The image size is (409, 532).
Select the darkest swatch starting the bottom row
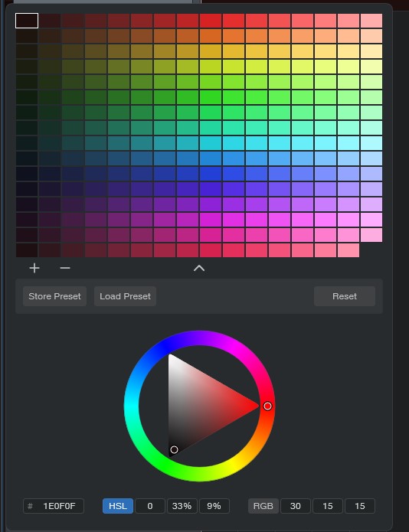[27, 250]
